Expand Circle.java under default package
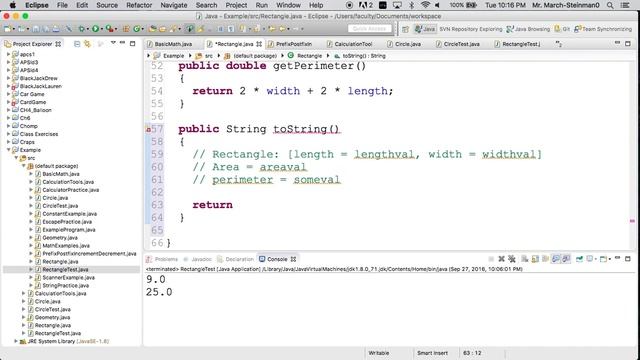640x360 pixels. 31,198
